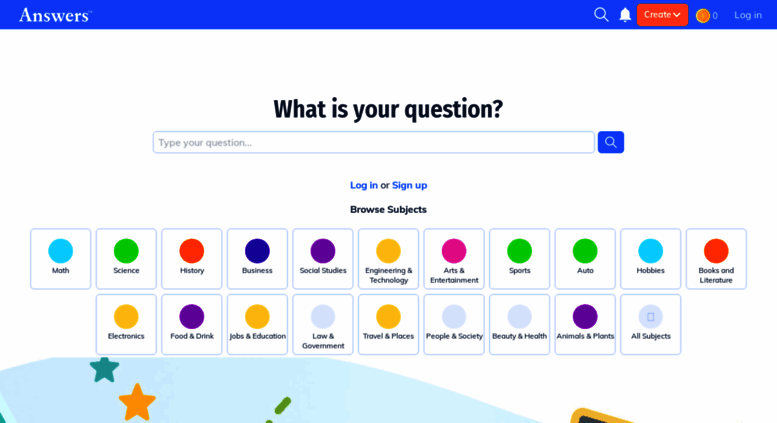Image resolution: width=777 pixels, height=423 pixels.
Task: Follow the Sign up link
Action: (409, 185)
